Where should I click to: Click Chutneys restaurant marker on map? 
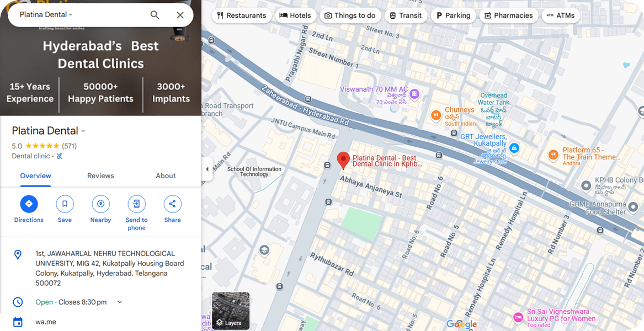[436, 115]
